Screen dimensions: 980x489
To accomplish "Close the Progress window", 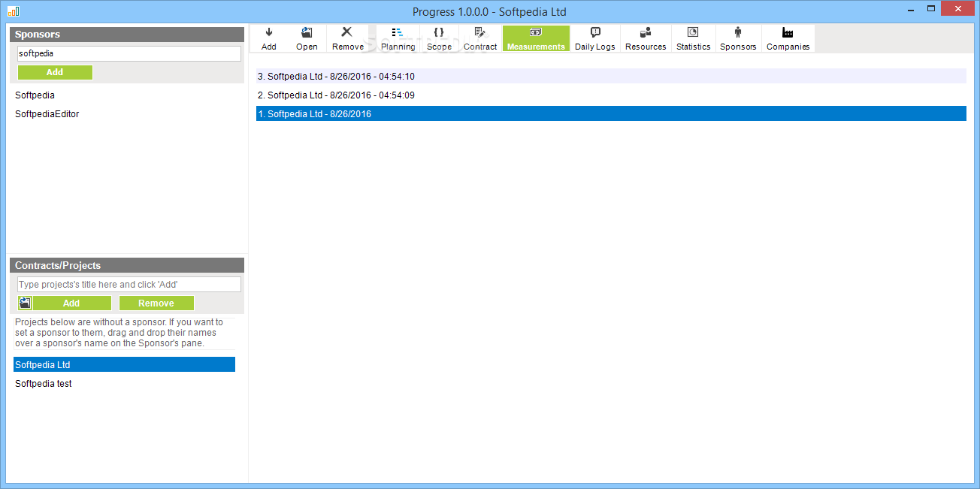I will (x=958, y=8).
